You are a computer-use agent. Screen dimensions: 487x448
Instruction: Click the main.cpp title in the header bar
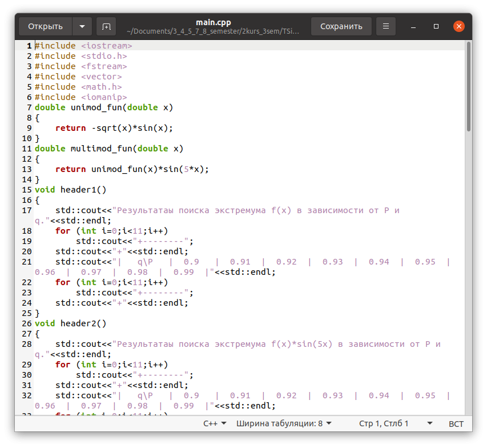point(213,22)
